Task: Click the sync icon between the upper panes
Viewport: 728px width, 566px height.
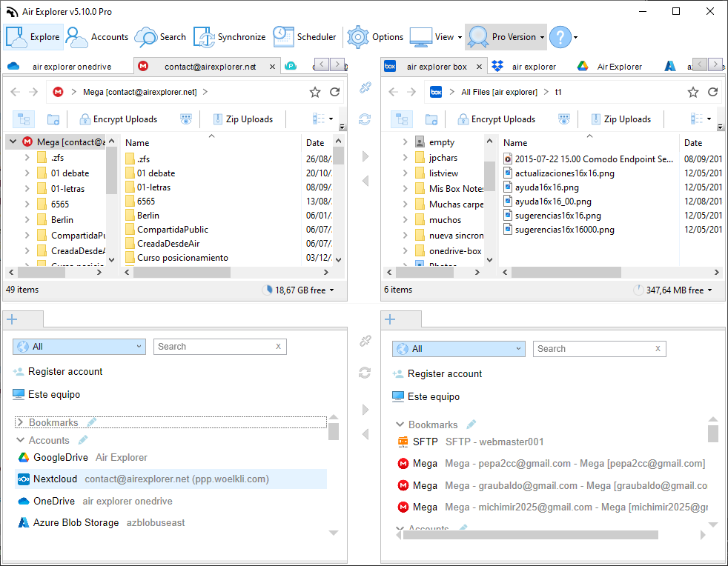Action: (x=365, y=119)
